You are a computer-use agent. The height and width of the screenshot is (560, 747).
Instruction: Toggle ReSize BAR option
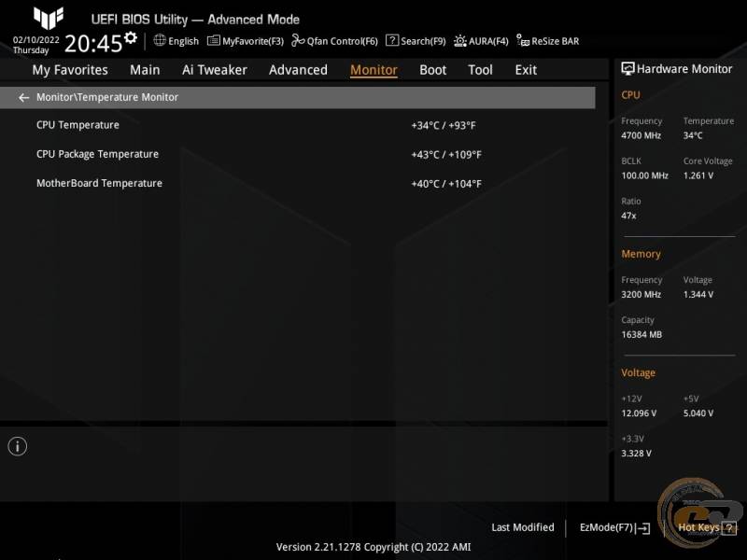[x=548, y=41]
